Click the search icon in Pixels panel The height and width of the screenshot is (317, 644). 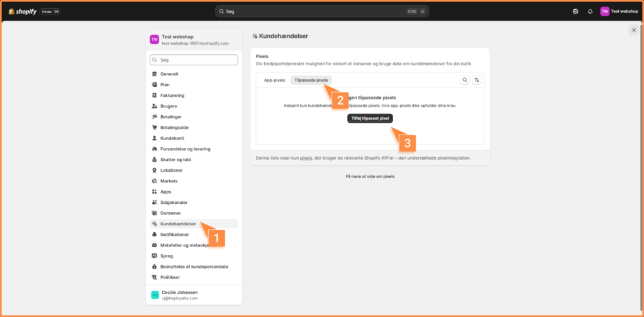(465, 80)
